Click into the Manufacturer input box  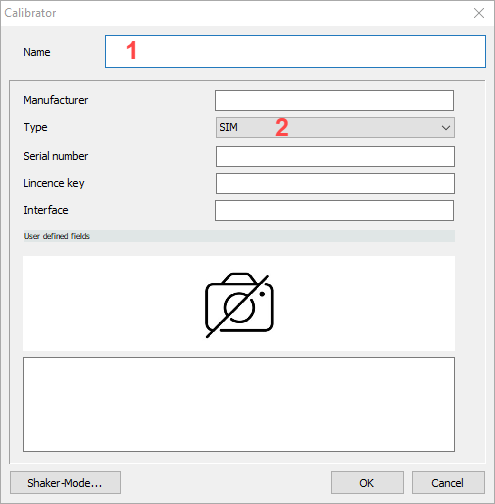[x=334, y=100]
